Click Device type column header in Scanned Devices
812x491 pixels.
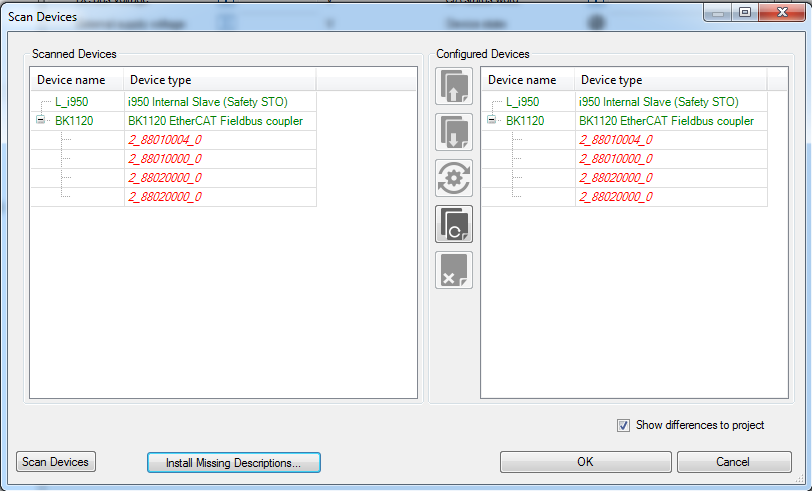pos(219,80)
